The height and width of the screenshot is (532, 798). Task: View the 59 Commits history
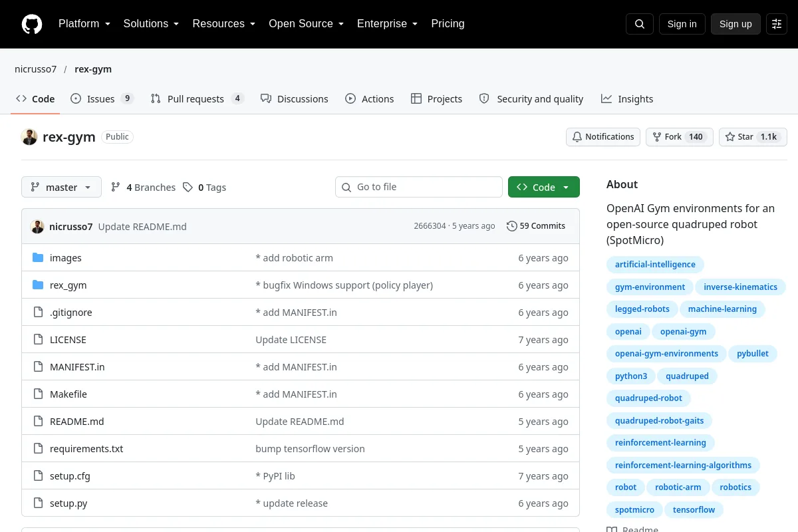click(536, 226)
